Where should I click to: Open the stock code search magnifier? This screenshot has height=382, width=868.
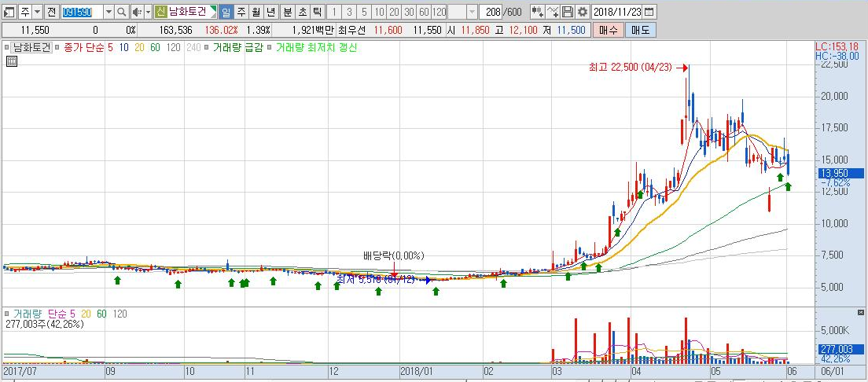click(121, 12)
